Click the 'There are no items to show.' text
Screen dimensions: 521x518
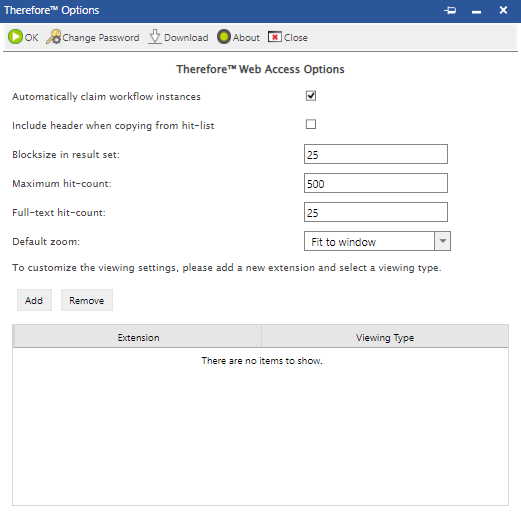click(x=262, y=361)
